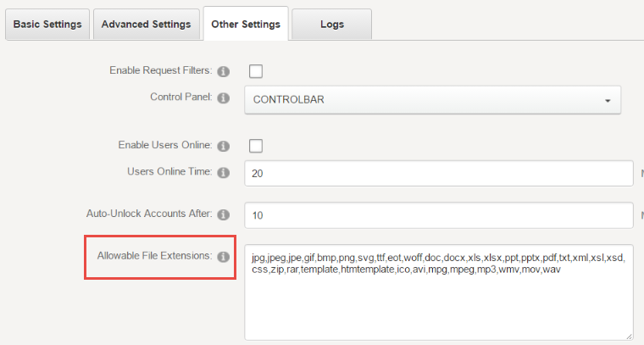Click info icon next to Enable Request Filters
The image size is (644, 345).
[x=223, y=71]
